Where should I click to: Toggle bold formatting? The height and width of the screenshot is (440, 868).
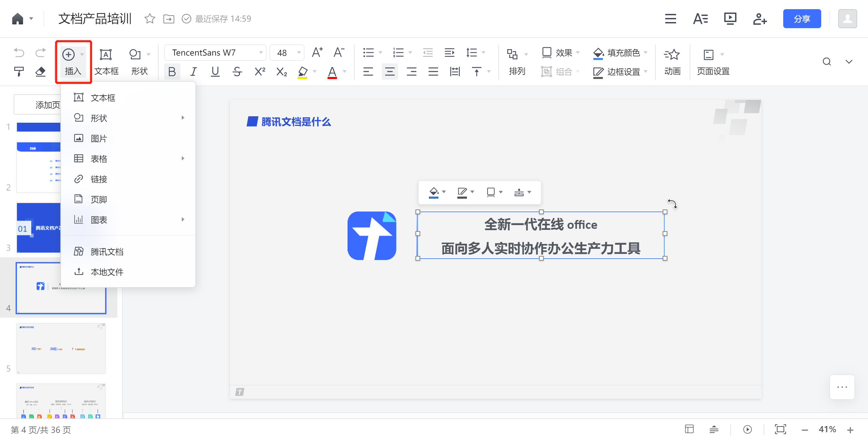(x=172, y=72)
